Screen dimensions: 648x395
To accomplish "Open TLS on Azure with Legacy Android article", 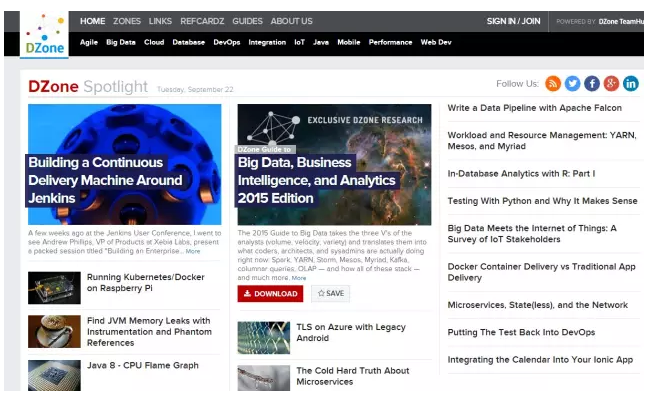I will click(351, 332).
